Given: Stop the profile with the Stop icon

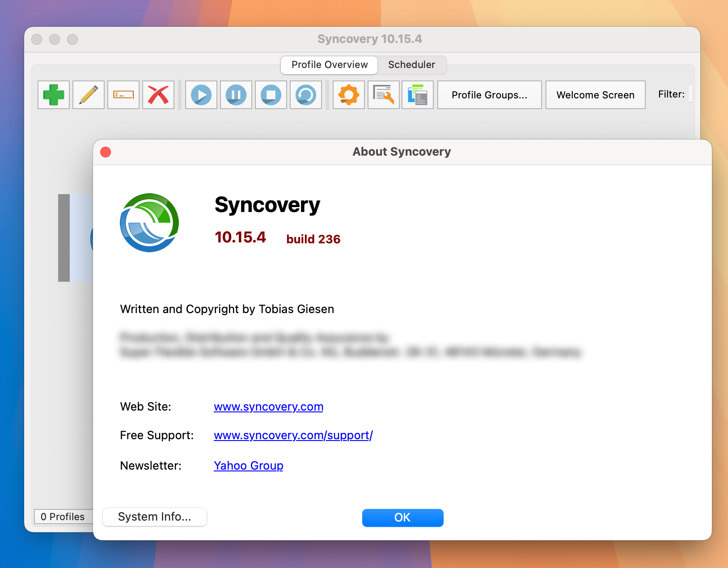Looking at the screenshot, I should [x=271, y=95].
